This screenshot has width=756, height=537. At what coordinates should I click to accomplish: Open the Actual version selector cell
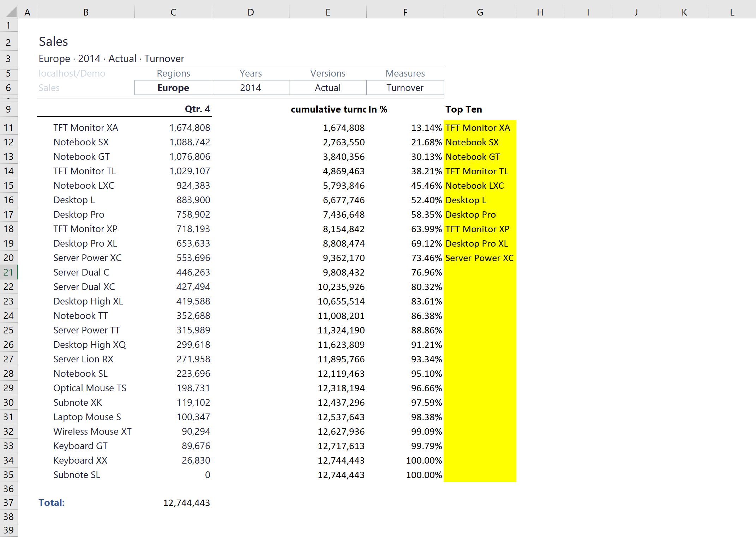[328, 88]
